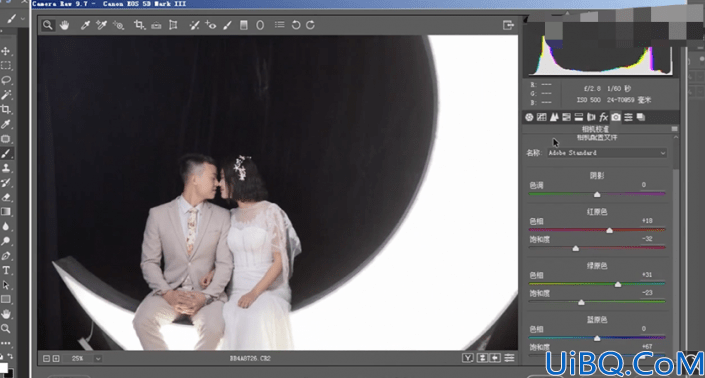Image resolution: width=705 pixels, height=378 pixels.
Task: Open the Transform tool
Action: click(x=173, y=25)
